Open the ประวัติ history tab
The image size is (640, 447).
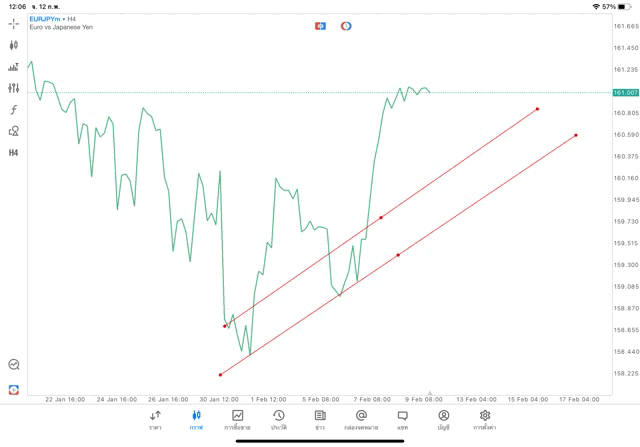(x=279, y=420)
